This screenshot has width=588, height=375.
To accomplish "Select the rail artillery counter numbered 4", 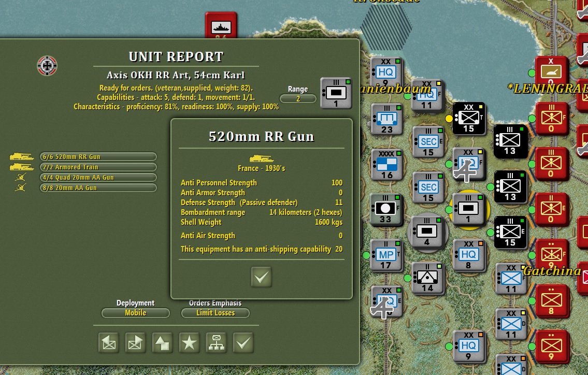I will coord(427,232).
